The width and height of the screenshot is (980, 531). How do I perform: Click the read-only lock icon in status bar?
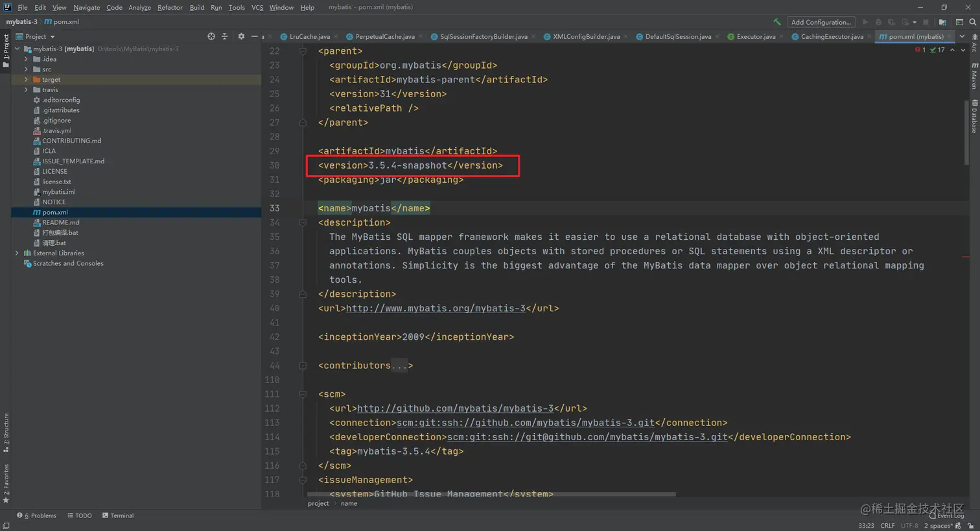970,526
